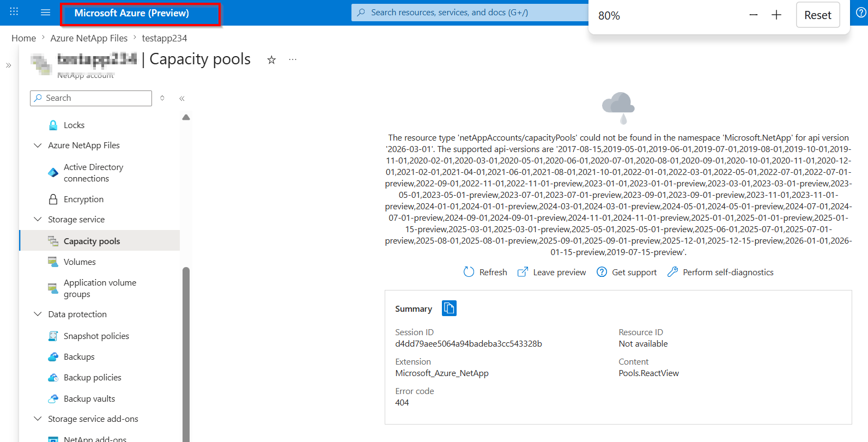Select the Pools.ReactView content value

(x=649, y=373)
